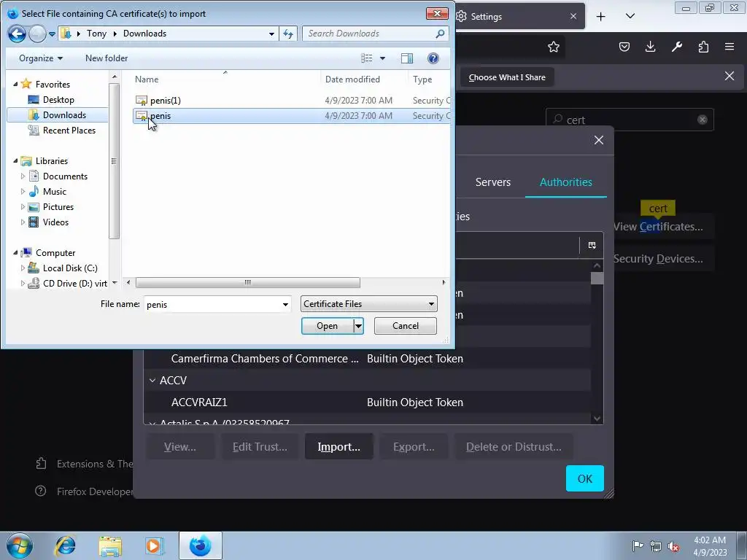The height and width of the screenshot is (560, 747).
Task: Open file dialog help icon
Action: [x=433, y=58]
